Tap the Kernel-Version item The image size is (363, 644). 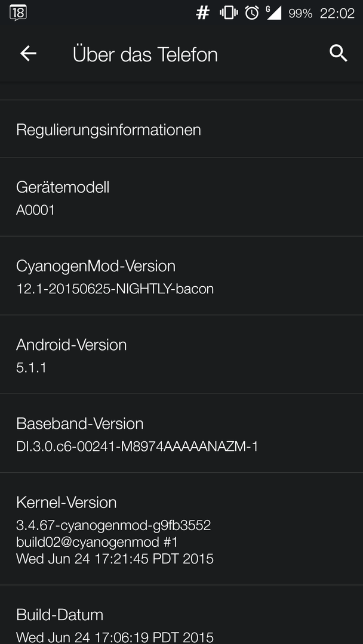point(181,529)
